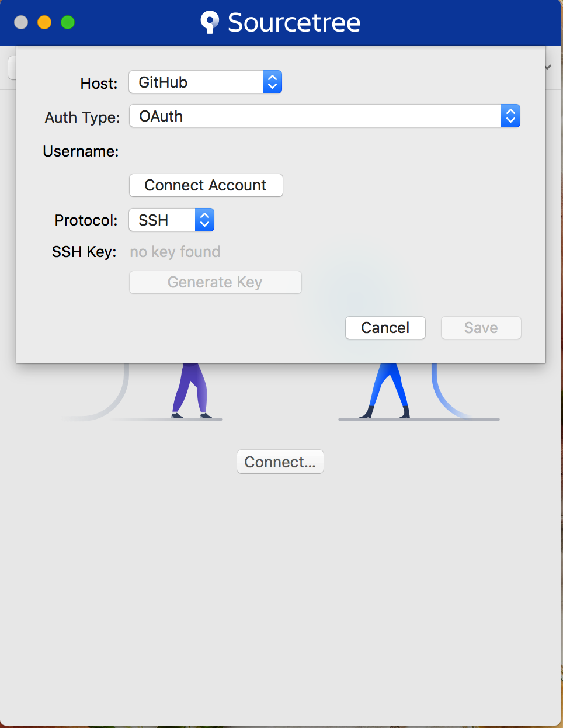Click the SSH Key label
563x728 pixels.
(84, 252)
